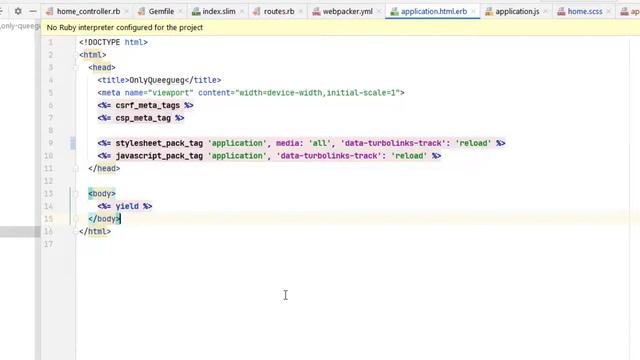Click the home.scss tab's file icon
The image size is (640, 360).
pyautogui.click(x=562, y=11)
